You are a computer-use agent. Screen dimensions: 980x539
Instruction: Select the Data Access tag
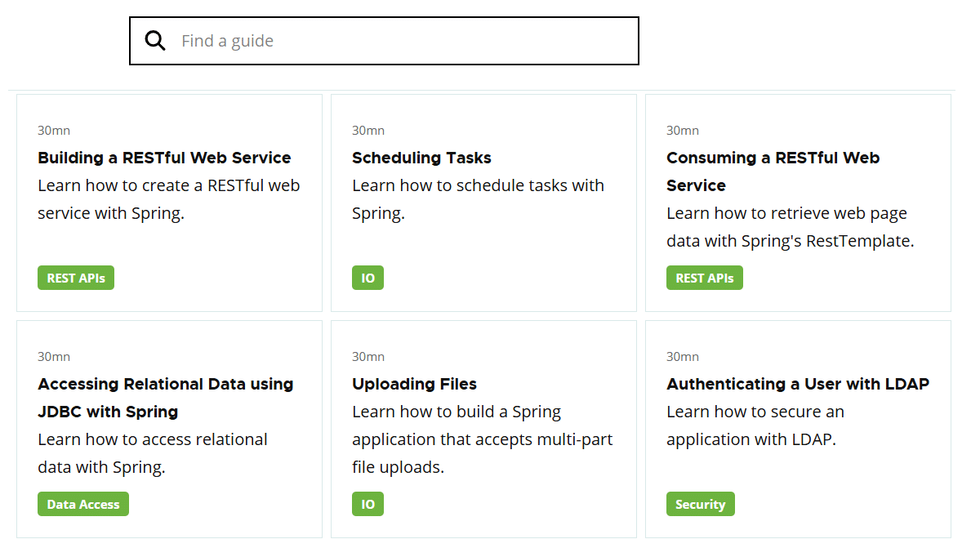(83, 504)
